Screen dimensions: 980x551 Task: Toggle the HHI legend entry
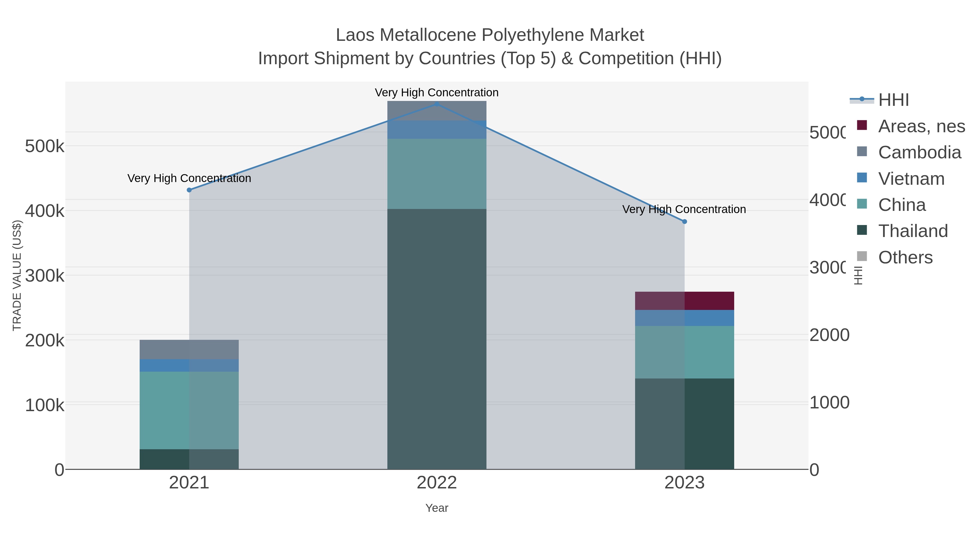tap(879, 100)
